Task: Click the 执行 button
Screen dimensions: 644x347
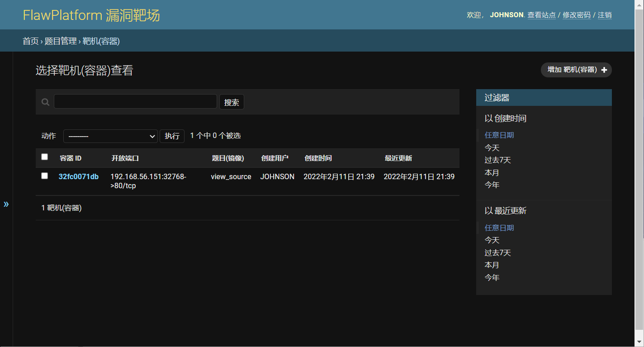Action: 172,136
